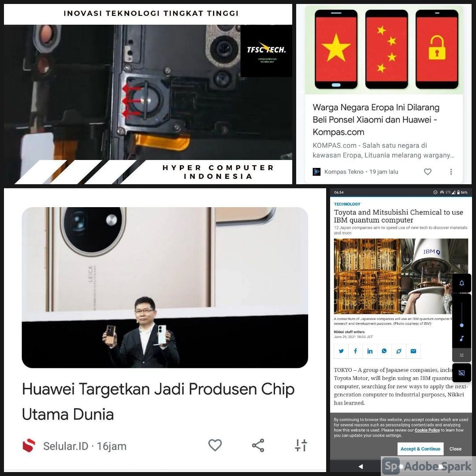Share Nikkei article on Facebook
This screenshot has height=476, width=476.
(356, 351)
